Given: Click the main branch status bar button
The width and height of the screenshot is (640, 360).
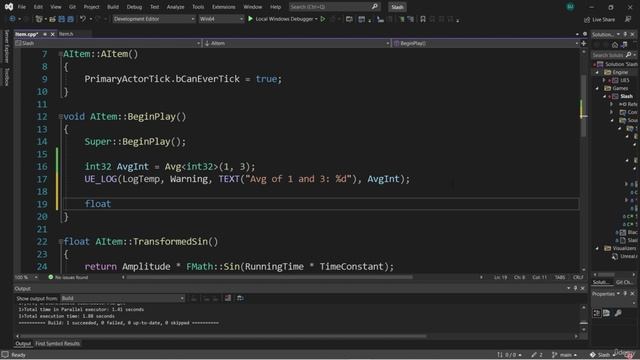Looking at the screenshot, I should pyautogui.click(x=565, y=355).
